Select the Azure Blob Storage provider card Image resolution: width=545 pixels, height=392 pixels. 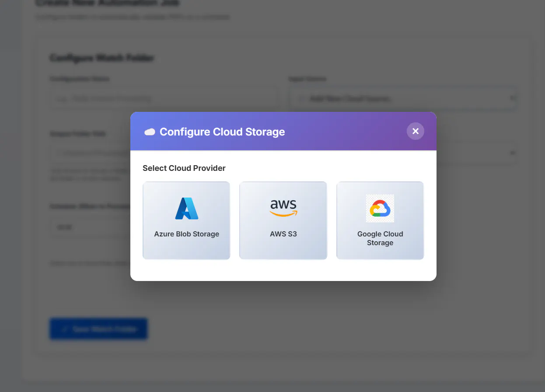coord(186,221)
